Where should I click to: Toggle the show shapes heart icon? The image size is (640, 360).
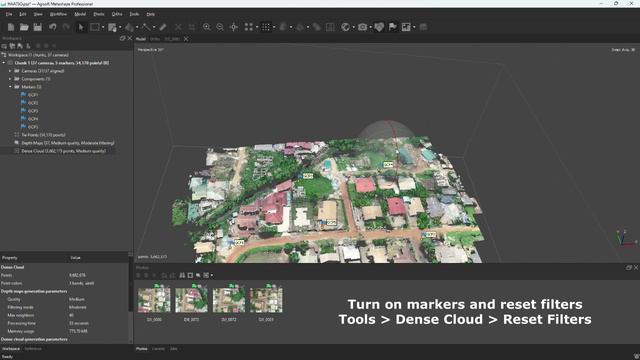379,27
